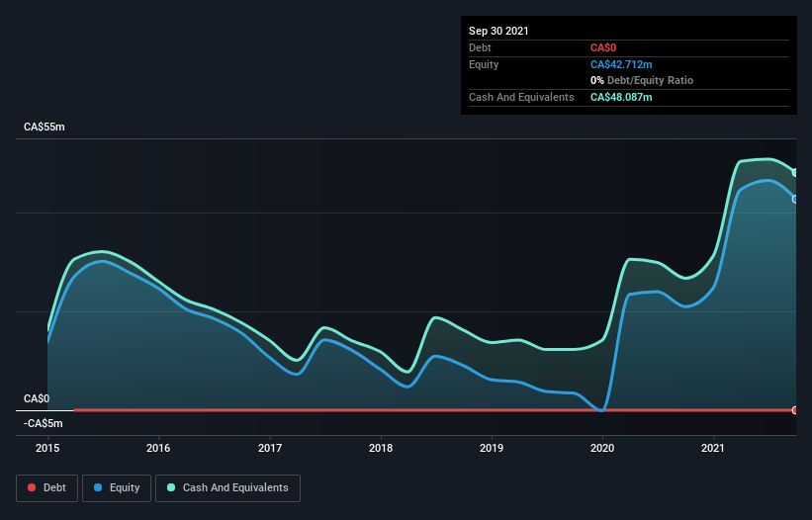Select the 2018 x-axis label
812x520 pixels.
tap(381, 448)
